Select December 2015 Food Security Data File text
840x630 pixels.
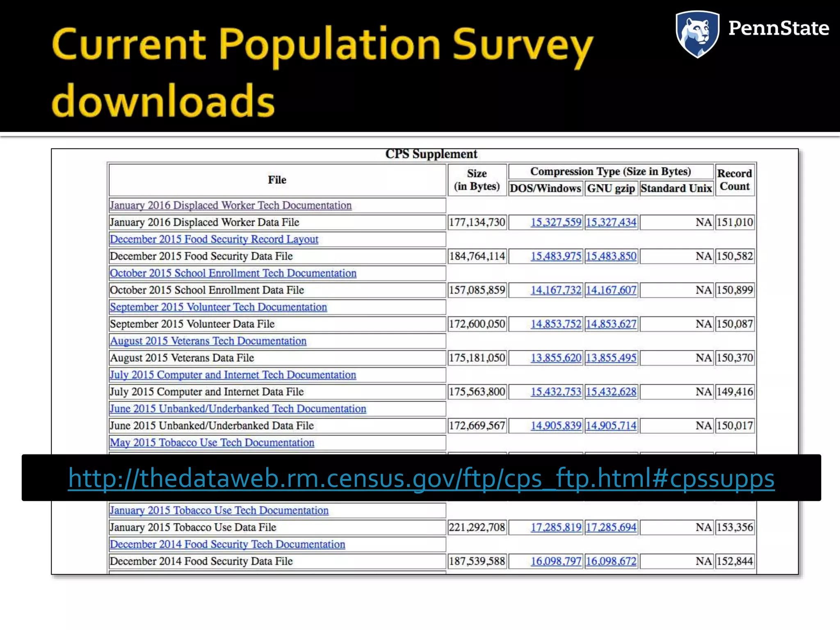coord(201,256)
